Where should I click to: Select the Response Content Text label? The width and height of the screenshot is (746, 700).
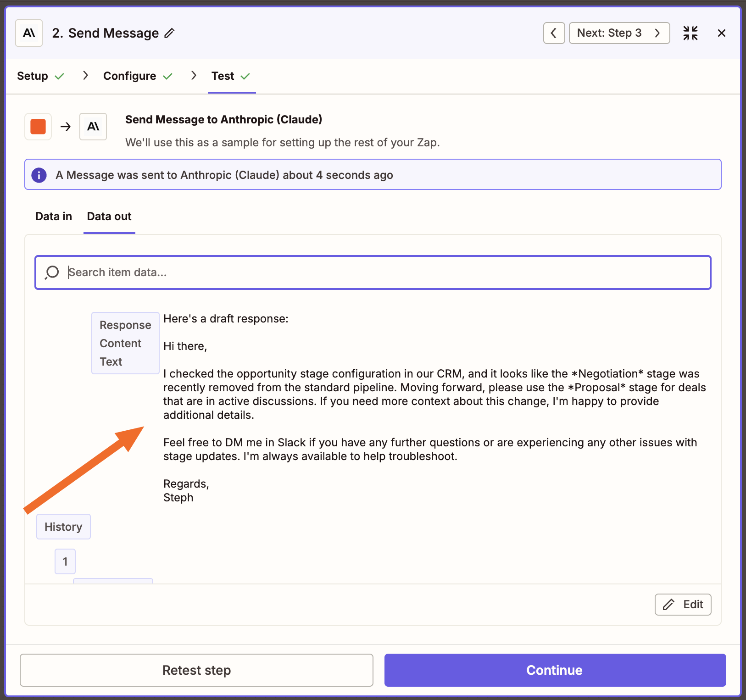tap(125, 343)
